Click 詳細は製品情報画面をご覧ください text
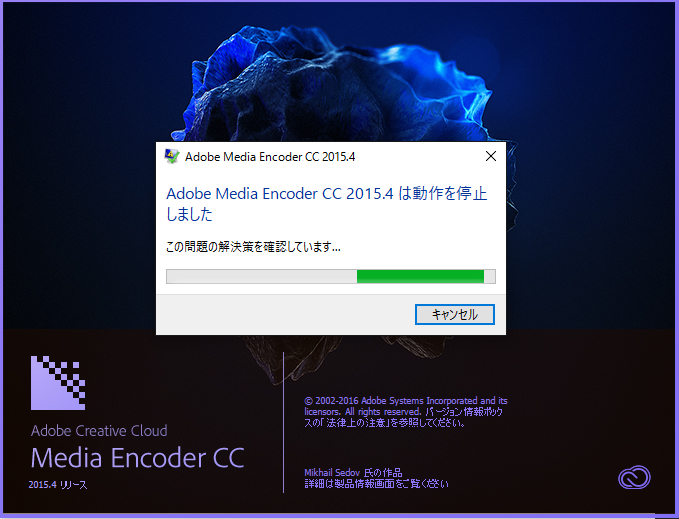This screenshot has height=519, width=679. [x=377, y=484]
